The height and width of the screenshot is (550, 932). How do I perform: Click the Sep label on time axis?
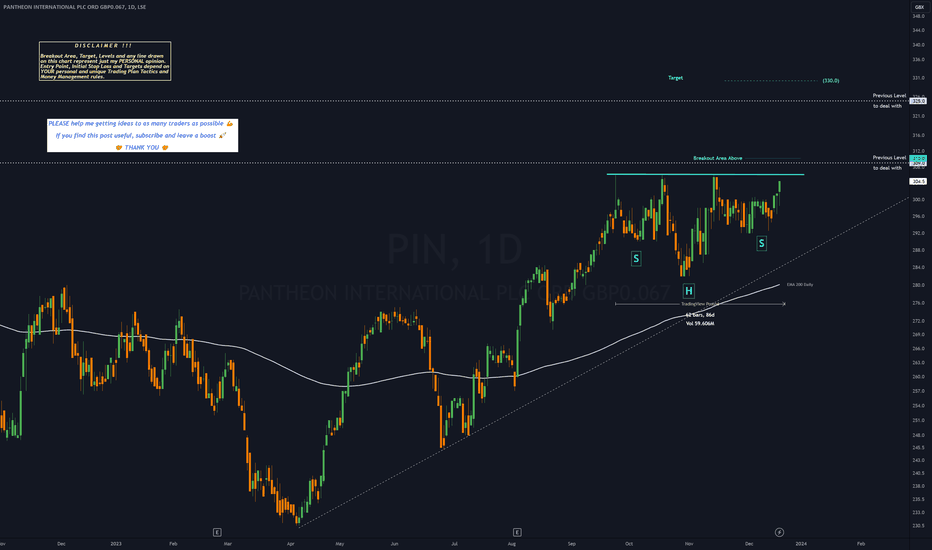pos(572,543)
